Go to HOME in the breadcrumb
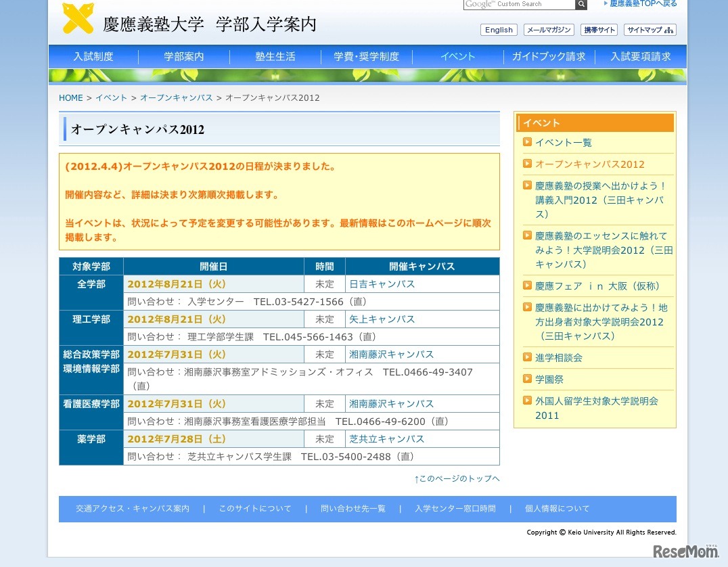 (x=70, y=98)
